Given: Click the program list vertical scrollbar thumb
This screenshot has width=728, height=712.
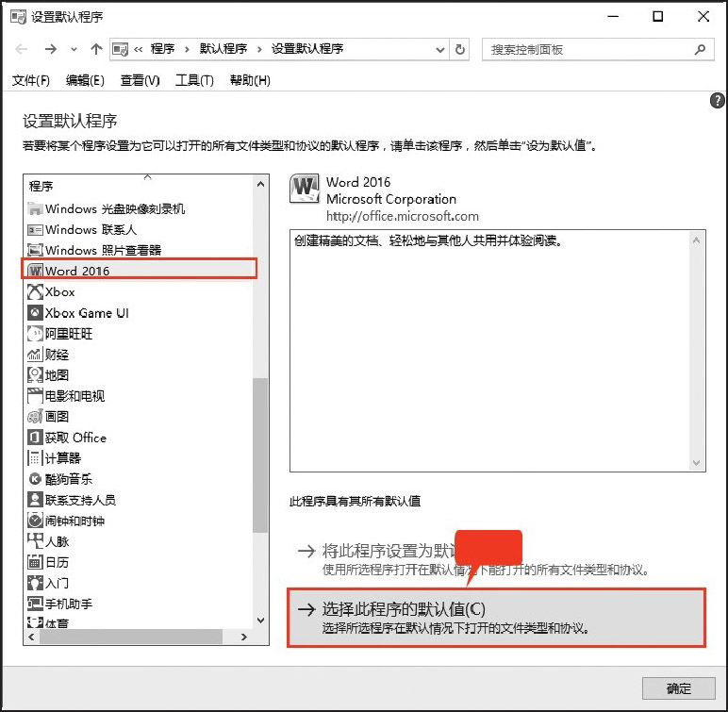Looking at the screenshot, I should coord(260,455).
